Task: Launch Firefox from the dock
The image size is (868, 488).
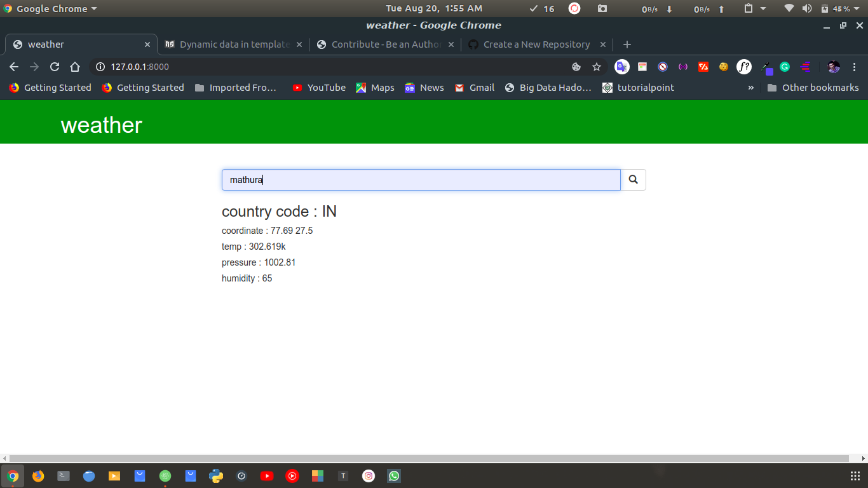Action: (38, 475)
